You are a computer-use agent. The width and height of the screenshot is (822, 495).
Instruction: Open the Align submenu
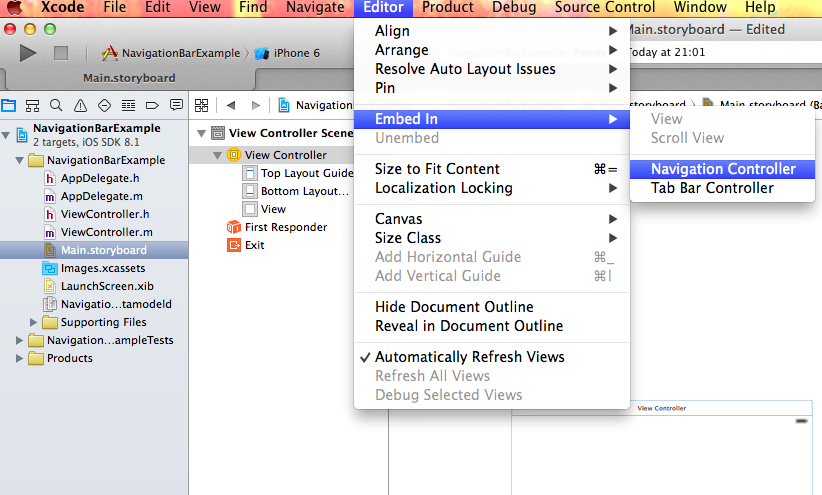click(x=492, y=31)
